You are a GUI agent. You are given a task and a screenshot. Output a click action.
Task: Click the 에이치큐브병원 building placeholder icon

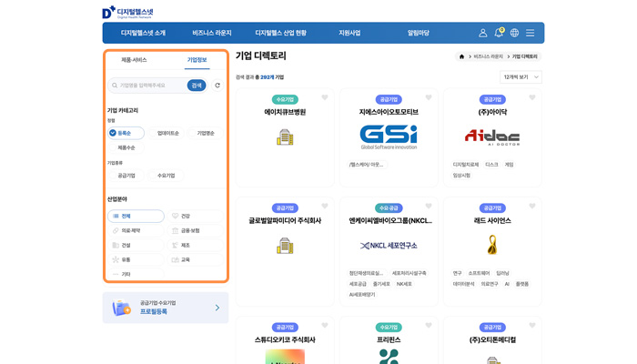coord(285,137)
